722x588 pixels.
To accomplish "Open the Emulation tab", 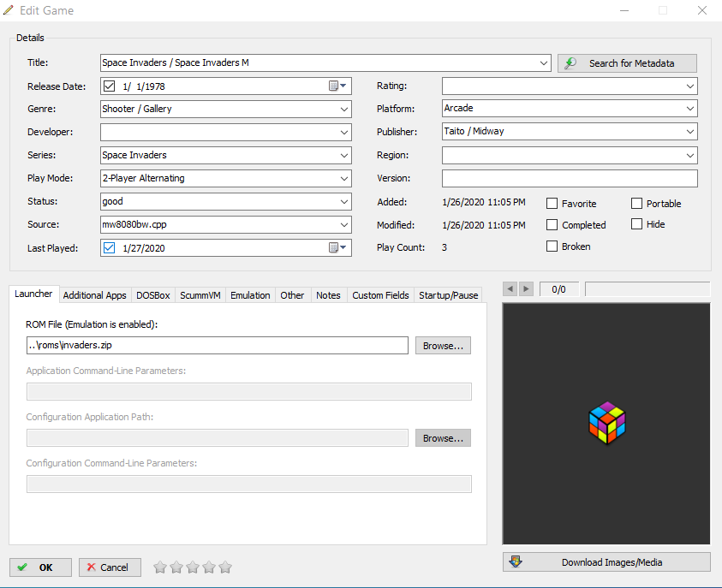I will pyautogui.click(x=250, y=295).
